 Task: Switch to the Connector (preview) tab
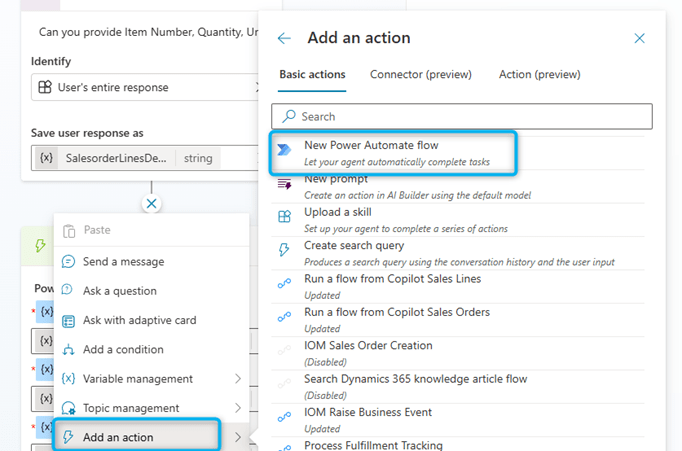point(420,74)
